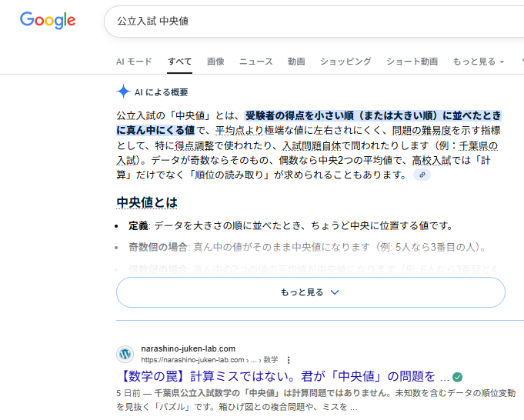524x420 pixels.
Task: Click the search box containing 公立入試 中央値
Action: pos(308,22)
